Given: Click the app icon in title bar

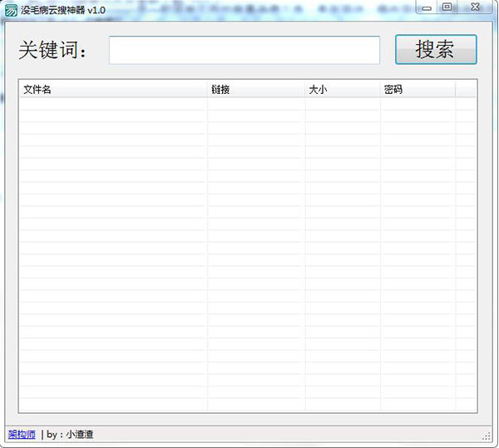Looking at the screenshot, I should coord(11,9).
